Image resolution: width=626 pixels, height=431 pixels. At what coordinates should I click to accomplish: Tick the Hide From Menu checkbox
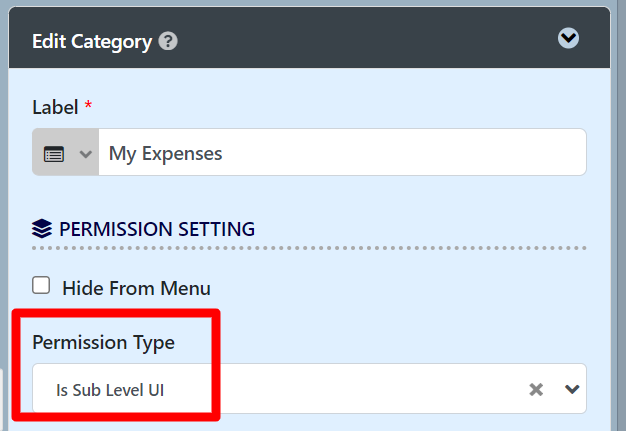tap(41, 286)
